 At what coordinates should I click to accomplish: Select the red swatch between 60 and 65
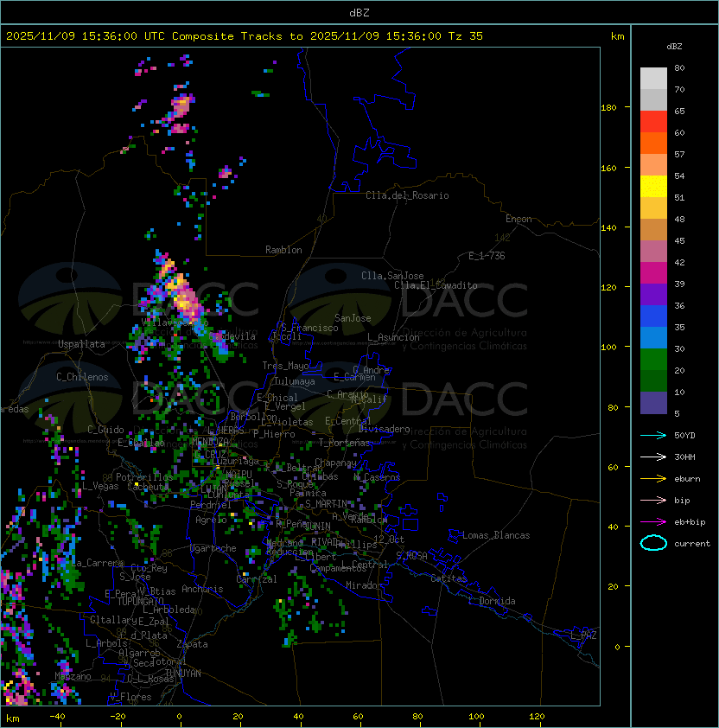click(653, 122)
